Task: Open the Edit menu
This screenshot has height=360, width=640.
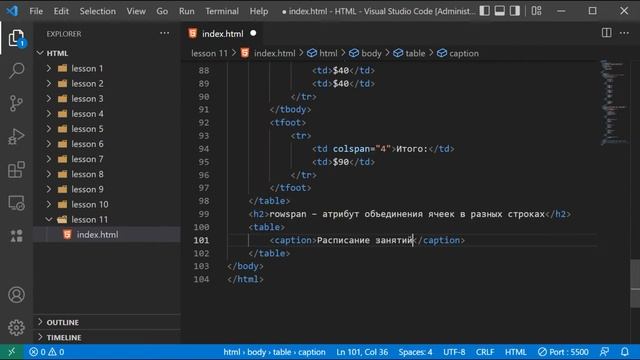Action: 61,11
